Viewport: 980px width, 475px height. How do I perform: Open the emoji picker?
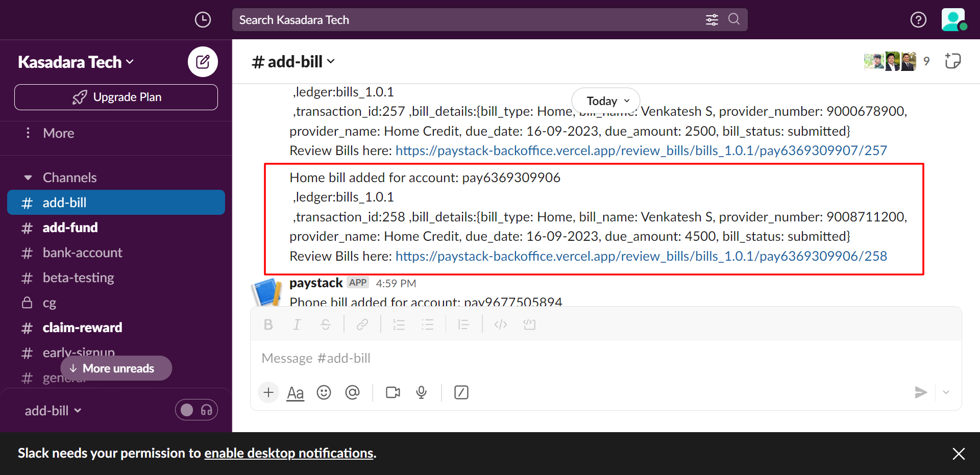(x=324, y=392)
